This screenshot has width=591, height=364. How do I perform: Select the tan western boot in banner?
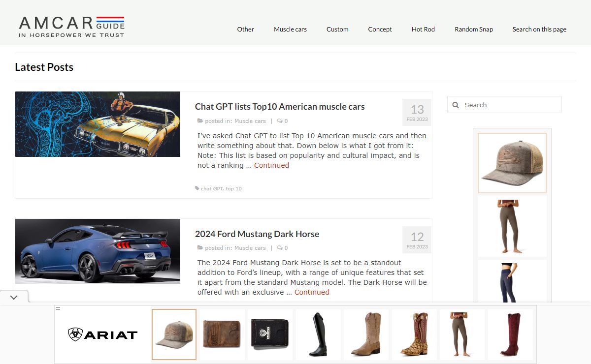pos(366,334)
